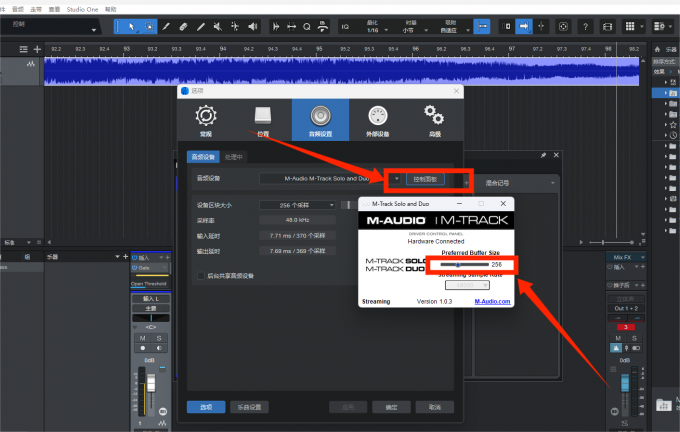The image size is (680, 432).
Task: Click the 乐曲设置 (Song Setup) button
Action: [x=247, y=407]
